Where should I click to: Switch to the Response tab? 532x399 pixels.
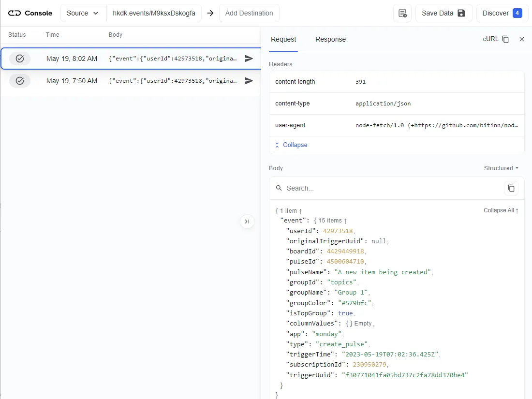[x=331, y=39]
